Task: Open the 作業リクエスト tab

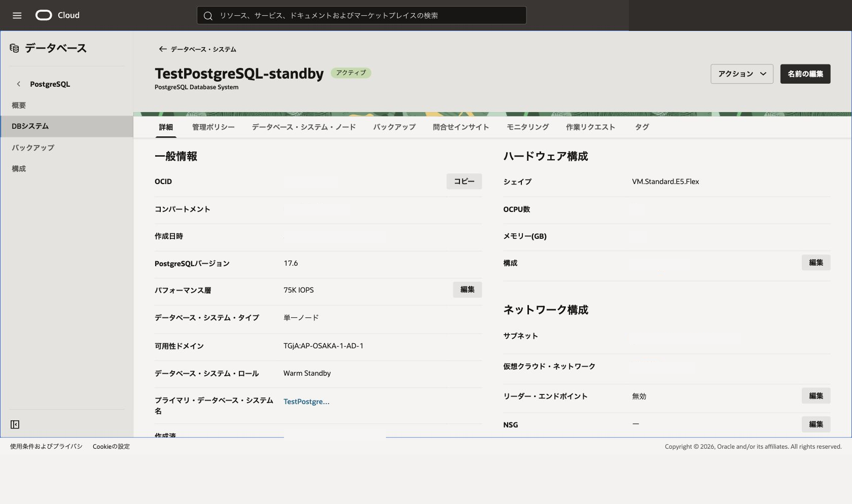Action: coord(590,127)
